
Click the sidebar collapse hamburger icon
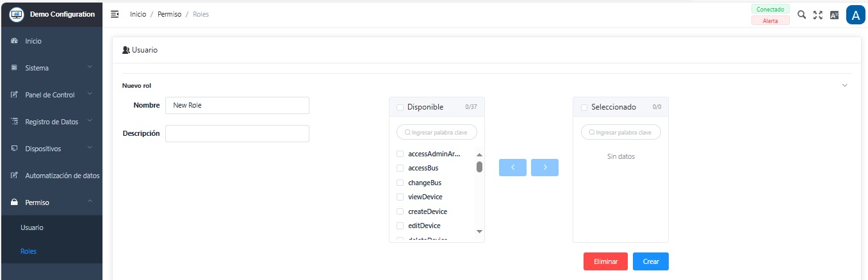(x=115, y=14)
